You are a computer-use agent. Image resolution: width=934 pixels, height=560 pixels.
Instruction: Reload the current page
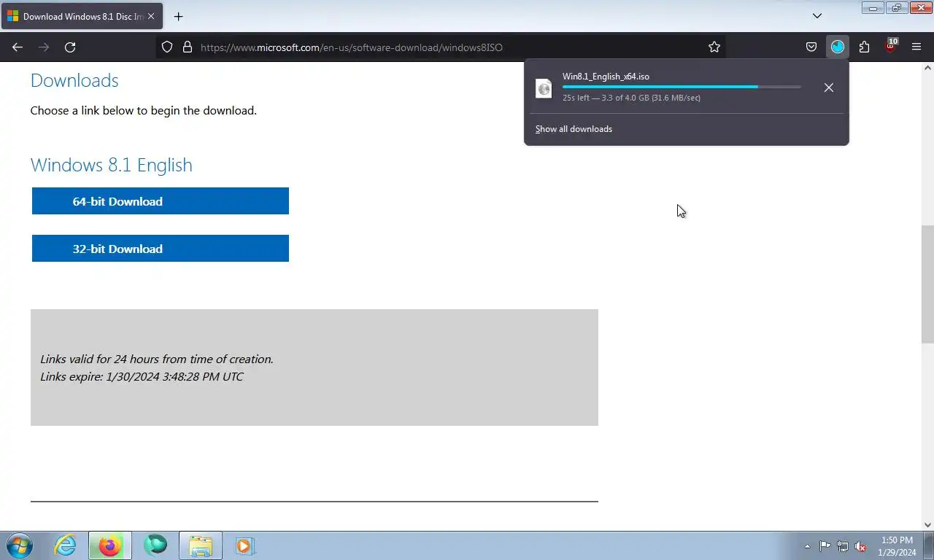pos(70,47)
